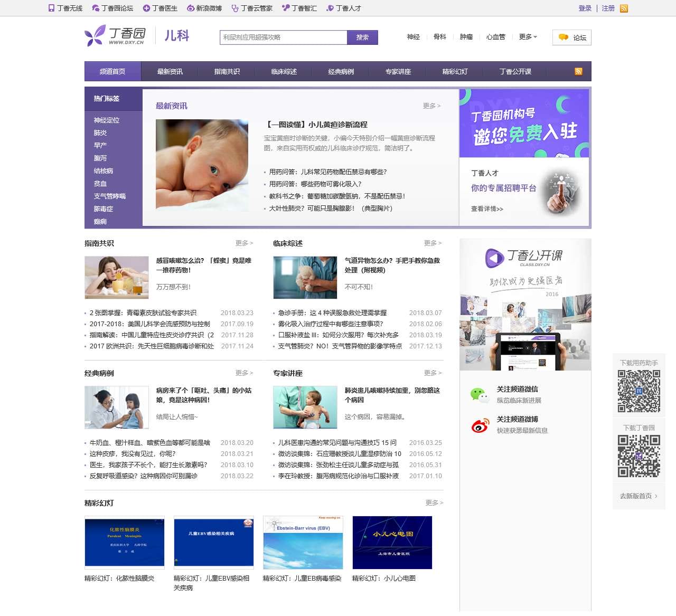
Task: Open 更多 in 经典病例 section
Action: tap(244, 373)
